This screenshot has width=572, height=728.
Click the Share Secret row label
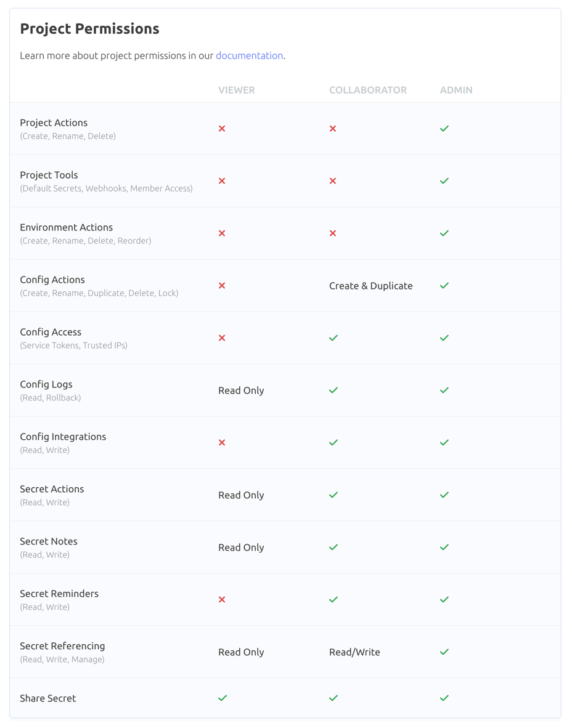coord(48,698)
